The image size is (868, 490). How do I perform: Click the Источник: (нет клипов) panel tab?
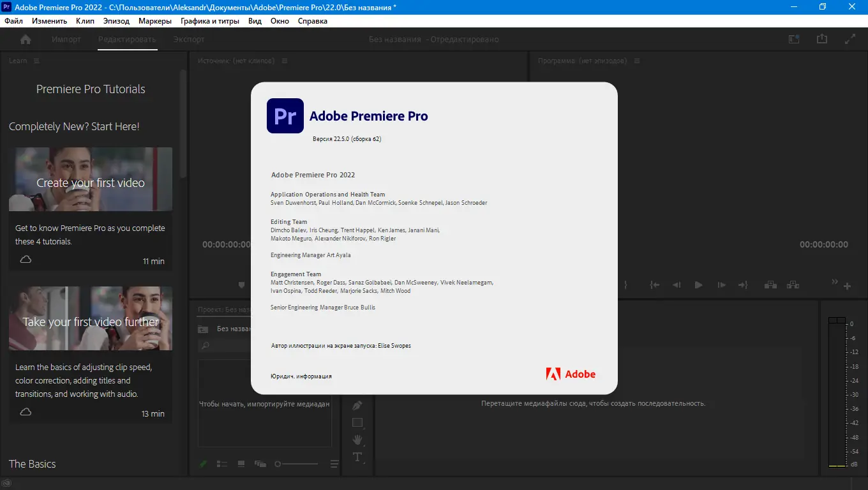click(236, 61)
